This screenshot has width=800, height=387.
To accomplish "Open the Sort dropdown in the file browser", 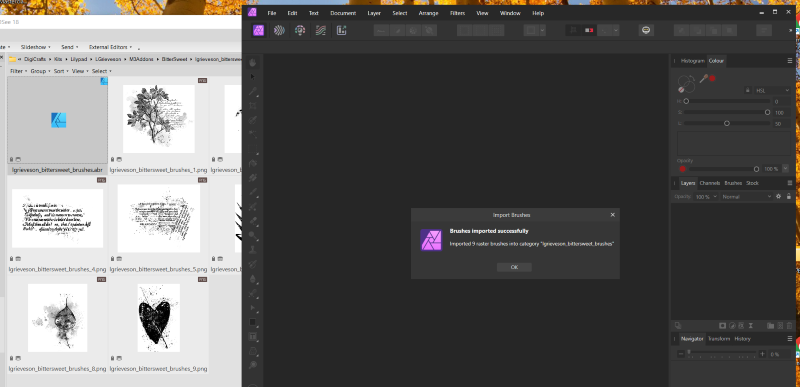I will point(61,71).
